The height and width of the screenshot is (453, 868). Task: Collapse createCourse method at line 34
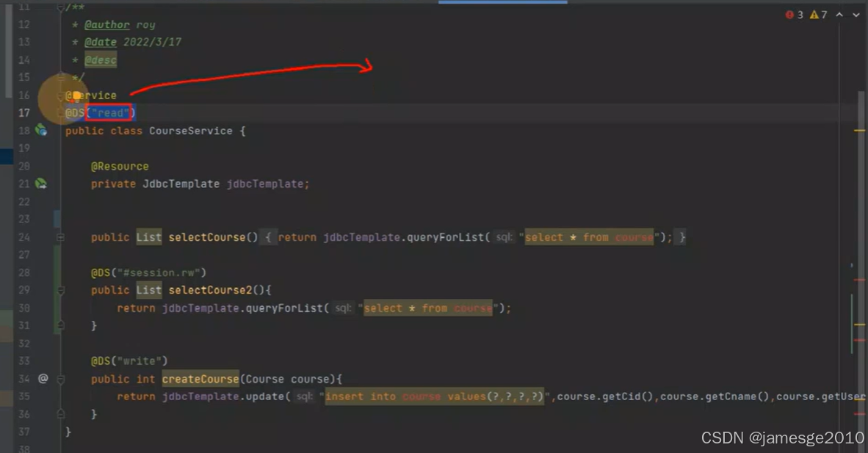60,380
